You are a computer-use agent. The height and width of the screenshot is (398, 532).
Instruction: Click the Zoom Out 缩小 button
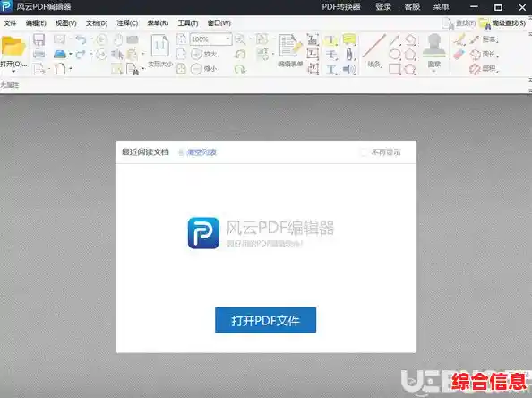coord(204,69)
